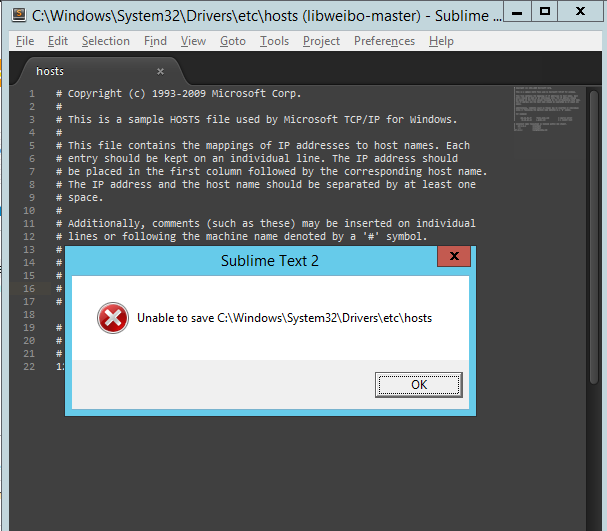Click the 'be placed in the first column' line
The image size is (607, 531).
click(271, 171)
